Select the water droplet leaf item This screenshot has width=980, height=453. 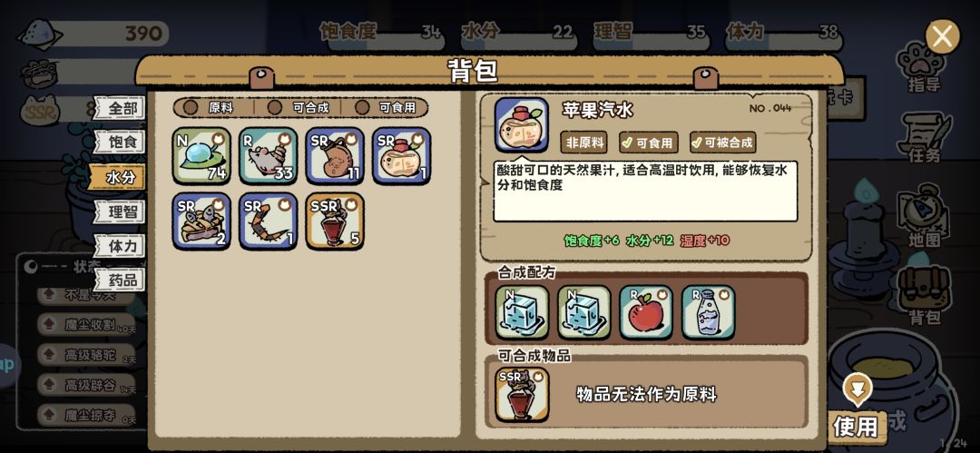201,156
